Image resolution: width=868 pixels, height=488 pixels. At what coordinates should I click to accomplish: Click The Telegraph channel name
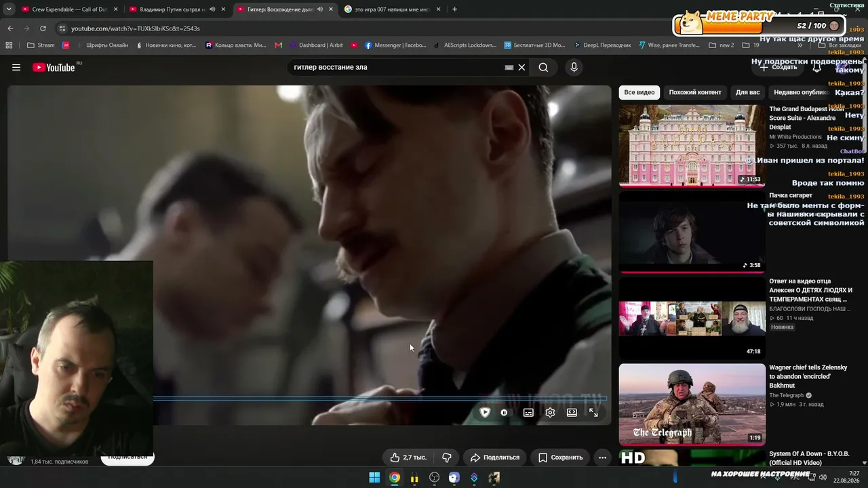coord(786,395)
